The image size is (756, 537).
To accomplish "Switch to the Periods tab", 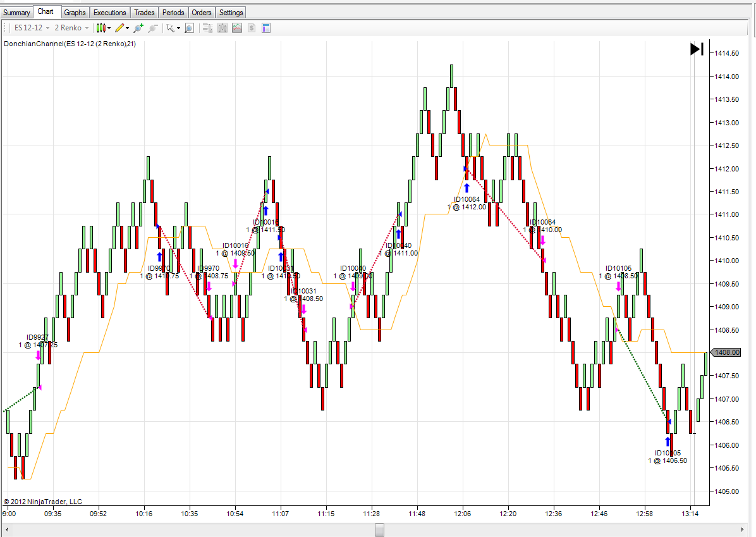I will (x=173, y=13).
